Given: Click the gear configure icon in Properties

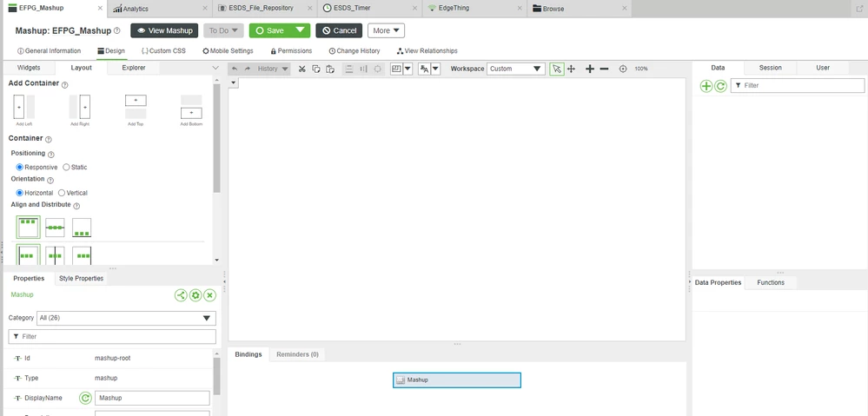Looking at the screenshot, I should point(195,295).
